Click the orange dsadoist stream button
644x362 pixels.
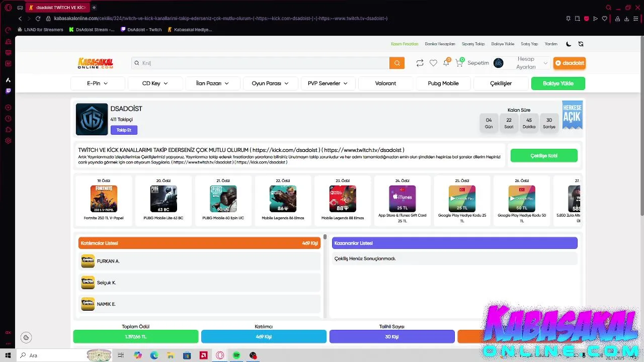570,63
